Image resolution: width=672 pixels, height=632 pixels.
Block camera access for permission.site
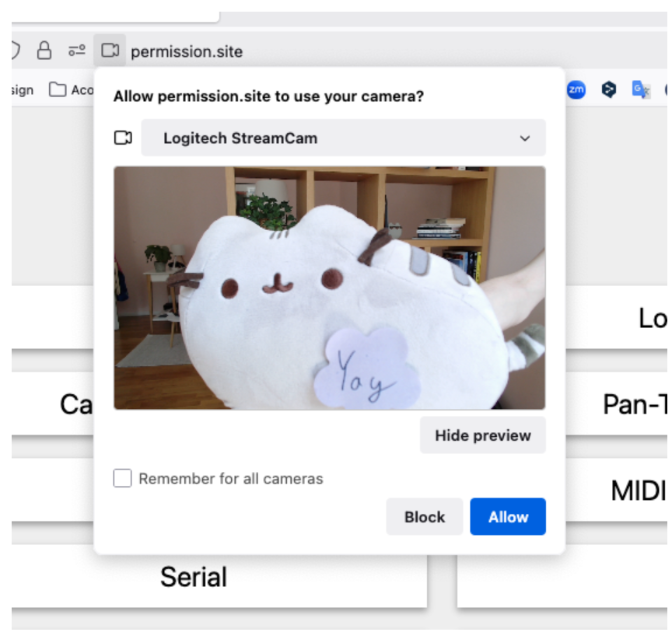coord(425,517)
